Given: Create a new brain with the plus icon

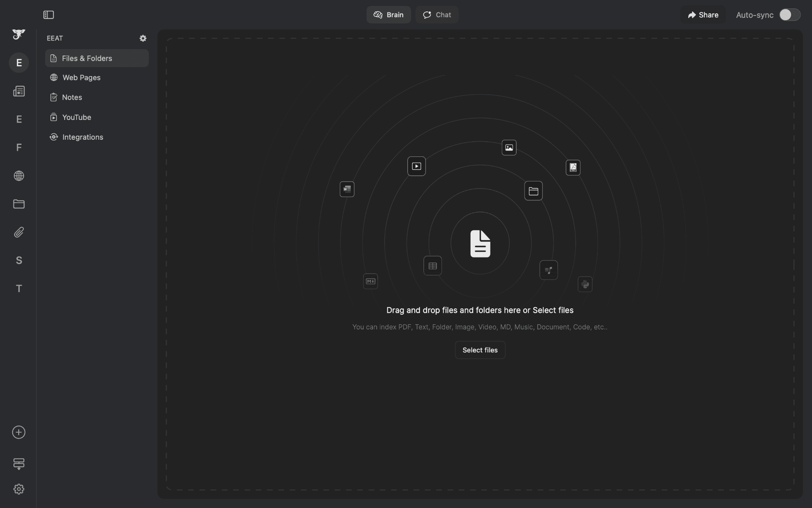Looking at the screenshot, I should point(19,432).
